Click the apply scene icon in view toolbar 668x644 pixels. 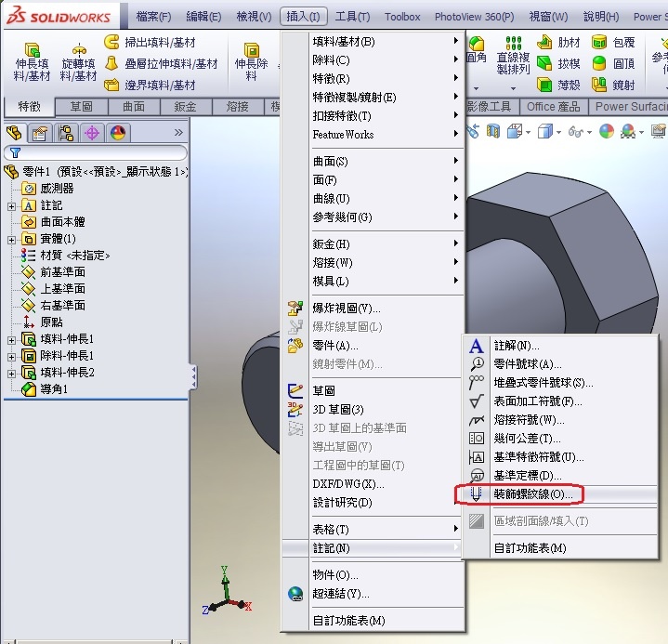click(628, 131)
